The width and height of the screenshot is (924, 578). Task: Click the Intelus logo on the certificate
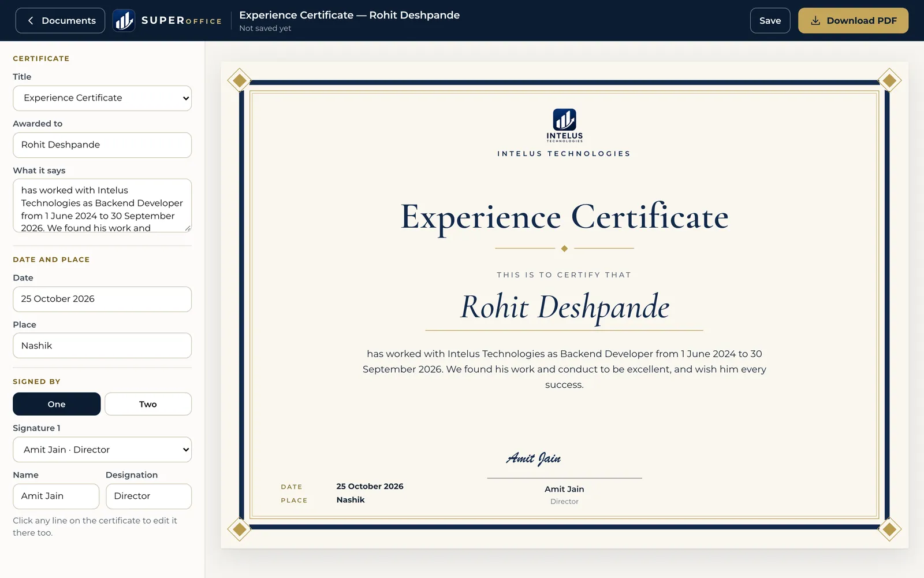(x=564, y=125)
